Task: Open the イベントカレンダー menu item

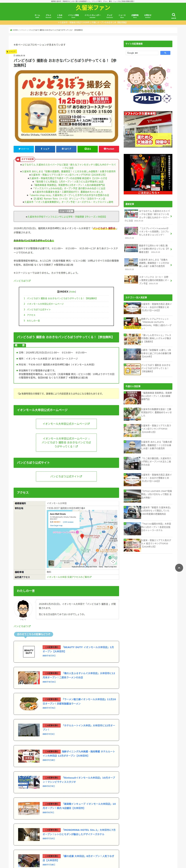Action: click(93, 16)
